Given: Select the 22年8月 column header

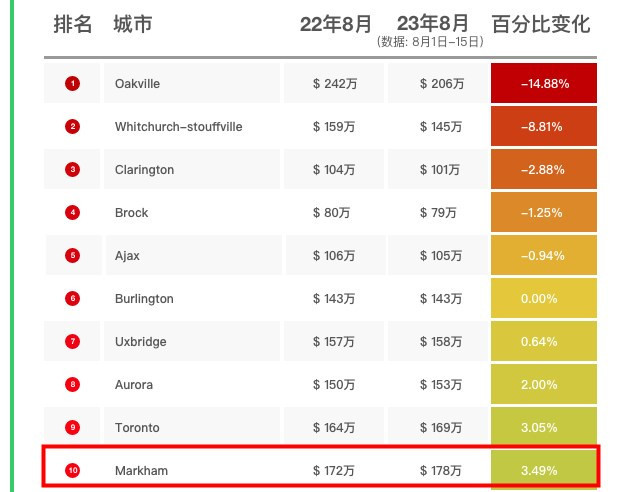Looking at the screenshot, I should 335,25.
